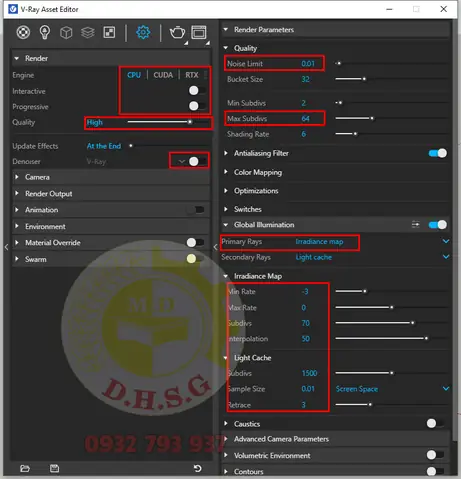Toggle the Animation switch
The height and width of the screenshot is (479, 461).
(x=195, y=210)
